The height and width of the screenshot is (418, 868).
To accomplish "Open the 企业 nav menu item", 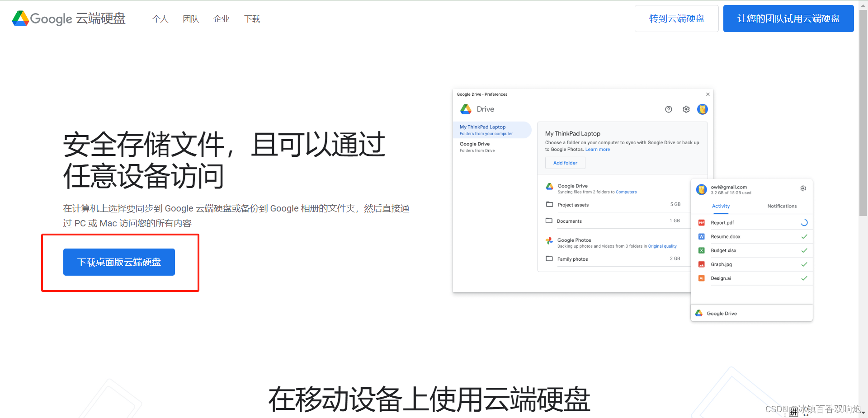I will [x=222, y=19].
